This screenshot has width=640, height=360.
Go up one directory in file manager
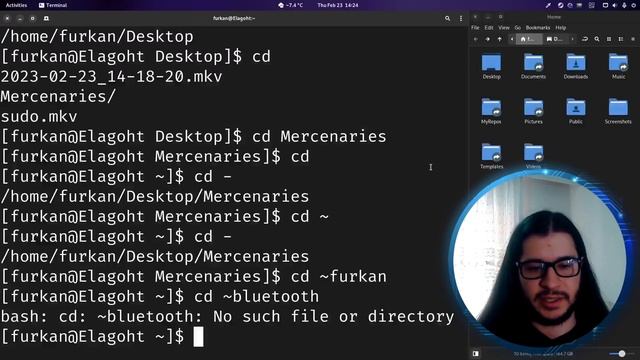pos(500,39)
